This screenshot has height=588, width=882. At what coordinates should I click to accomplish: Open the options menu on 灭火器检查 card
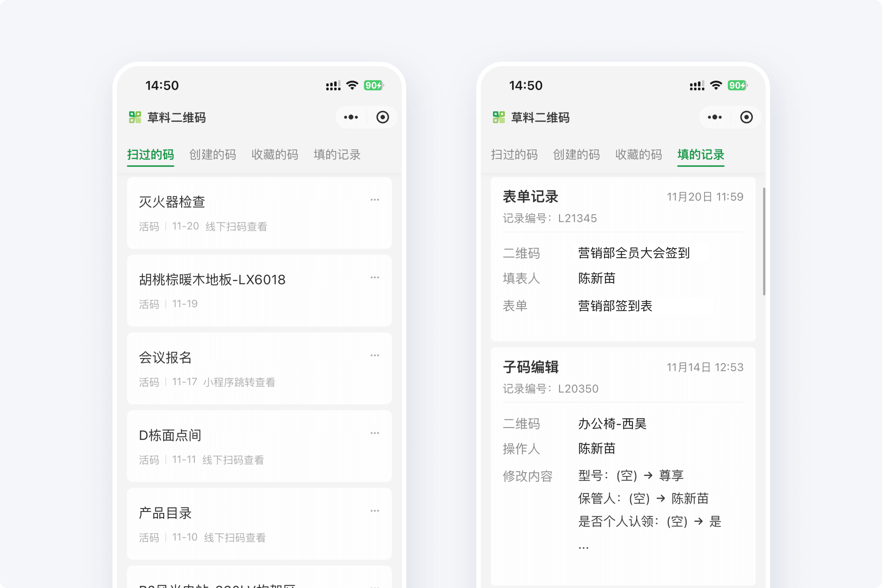click(374, 200)
